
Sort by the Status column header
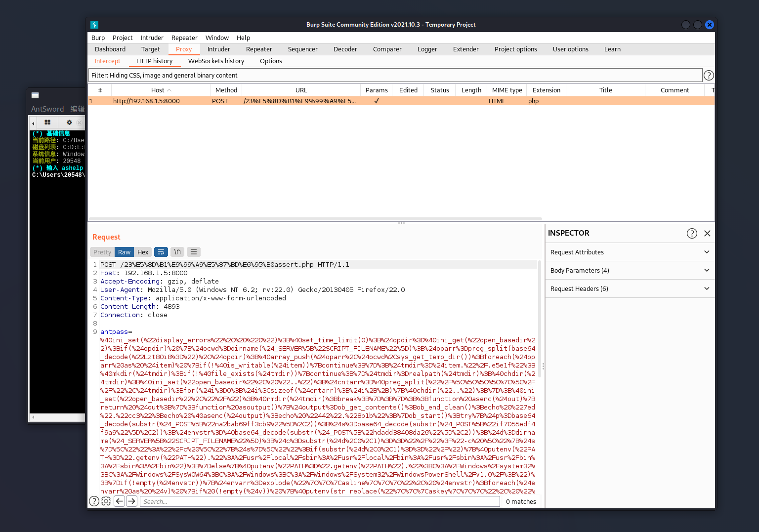(x=440, y=90)
